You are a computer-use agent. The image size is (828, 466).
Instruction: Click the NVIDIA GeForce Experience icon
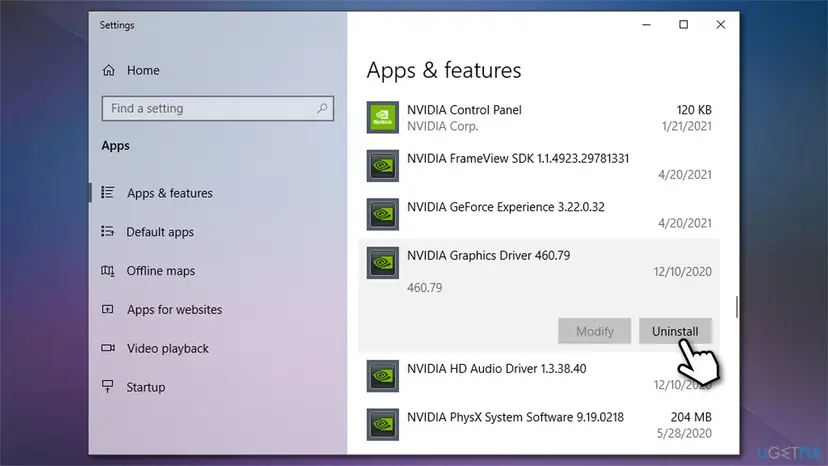[383, 215]
